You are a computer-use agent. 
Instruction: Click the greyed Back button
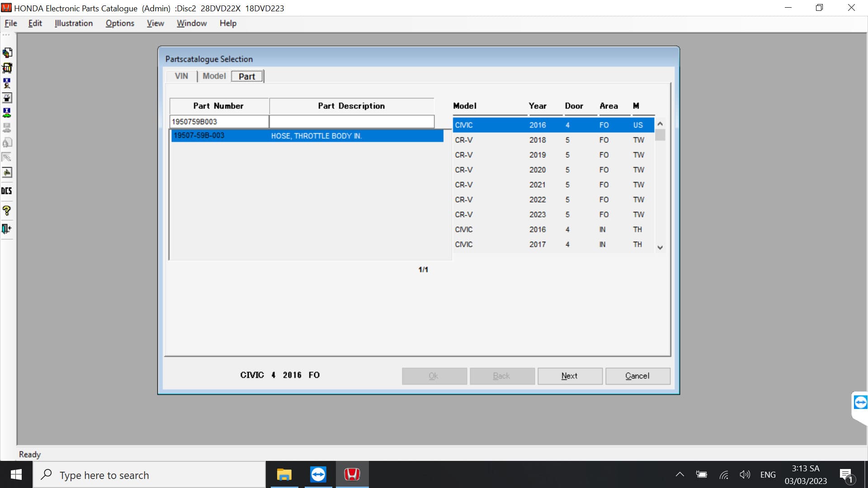[502, 376]
